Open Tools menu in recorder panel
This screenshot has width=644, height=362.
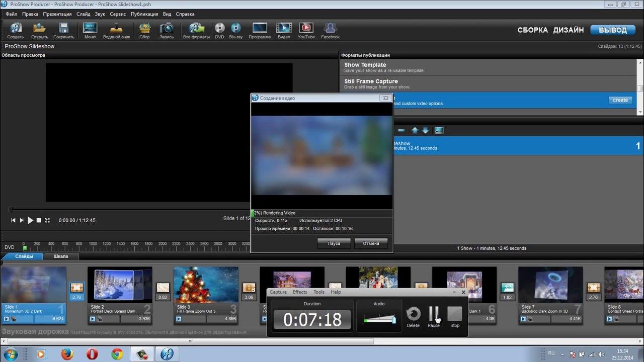[319, 292]
